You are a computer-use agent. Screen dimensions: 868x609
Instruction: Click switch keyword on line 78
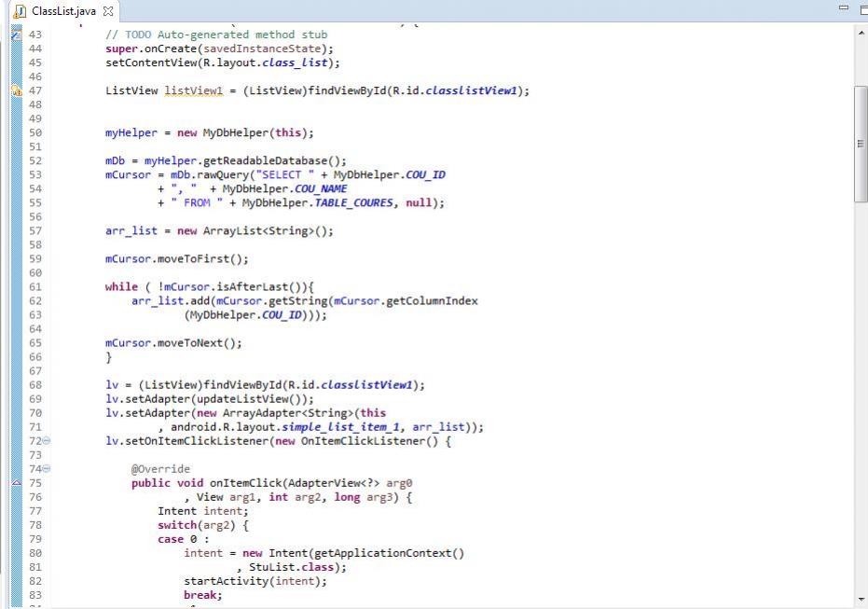(177, 525)
